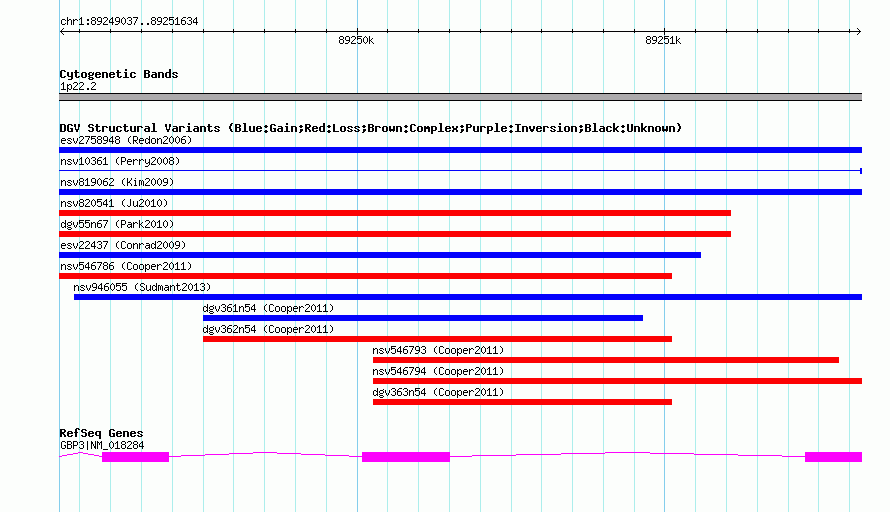Select the red bar of dgv363n54

click(x=522, y=402)
